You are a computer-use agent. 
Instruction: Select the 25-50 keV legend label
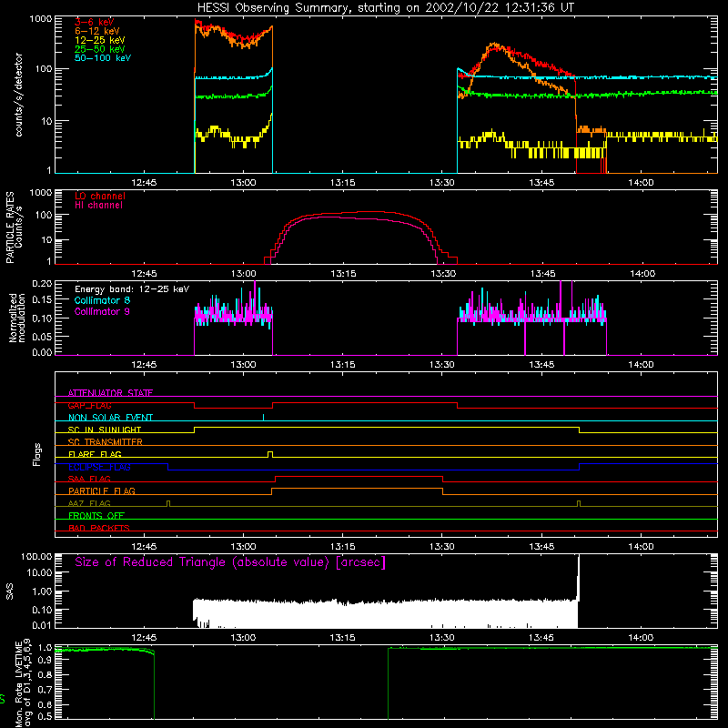100,49
